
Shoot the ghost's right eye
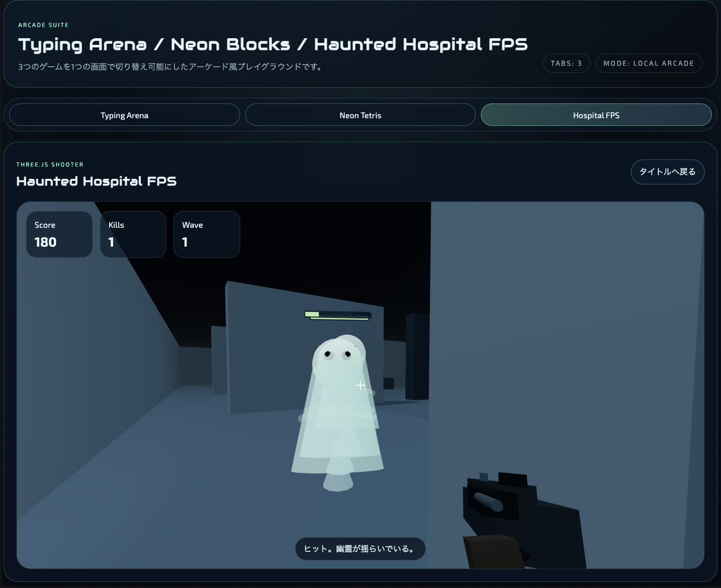tap(347, 354)
